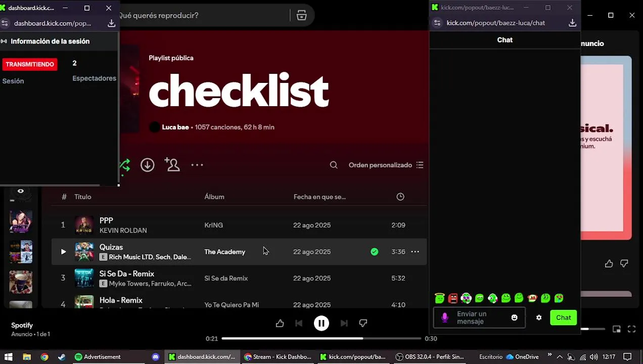Open The Academy album link
Screen dimensions: 643x364
click(224, 252)
